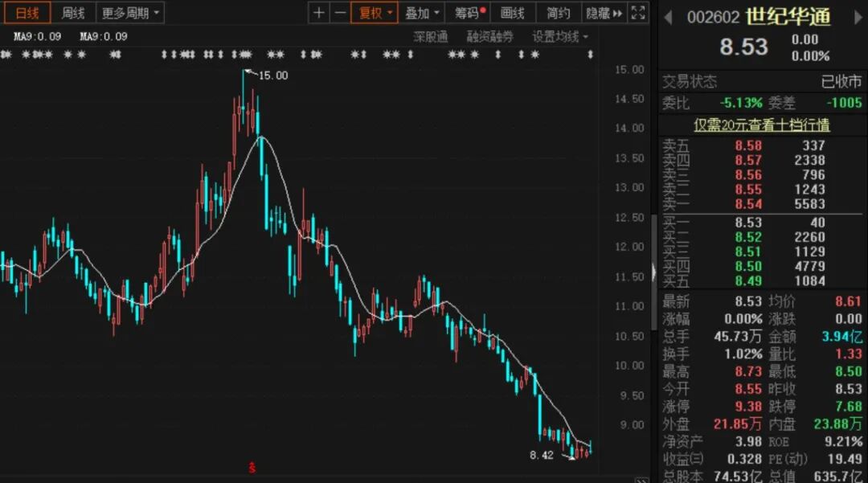Open the 筹码 chip distribution panel
Screen dimensions: 868x483
[x=469, y=13]
